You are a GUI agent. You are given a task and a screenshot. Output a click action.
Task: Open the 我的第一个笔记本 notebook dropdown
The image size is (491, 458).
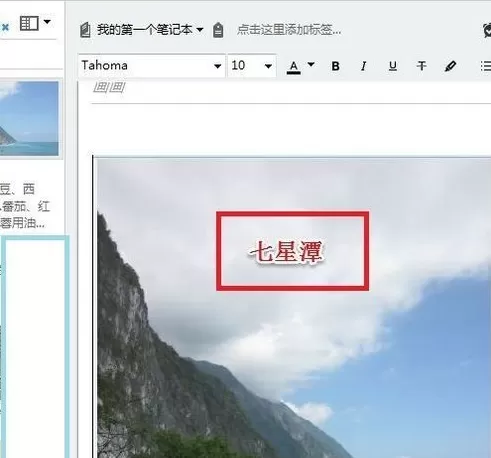tap(150, 30)
